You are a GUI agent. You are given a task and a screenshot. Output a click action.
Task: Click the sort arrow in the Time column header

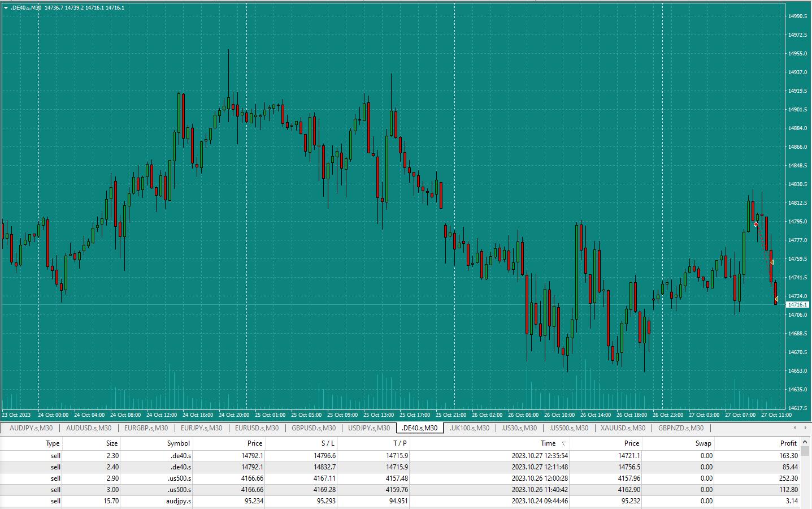click(x=564, y=443)
